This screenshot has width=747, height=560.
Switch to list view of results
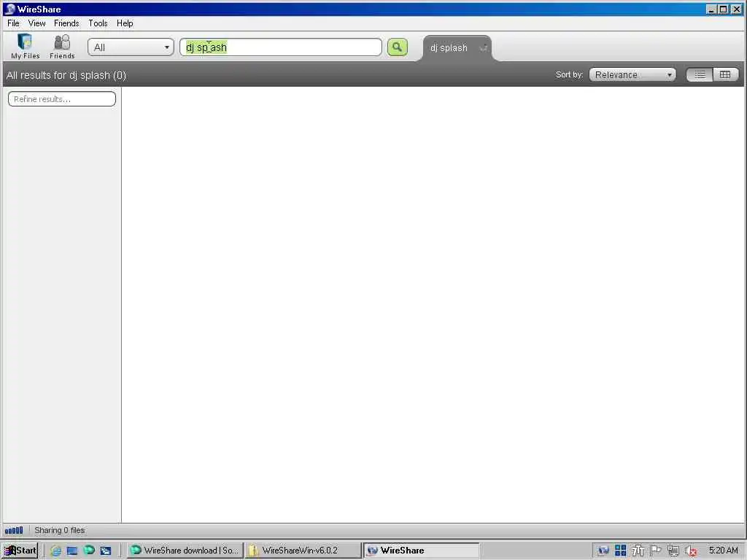[x=700, y=75]
